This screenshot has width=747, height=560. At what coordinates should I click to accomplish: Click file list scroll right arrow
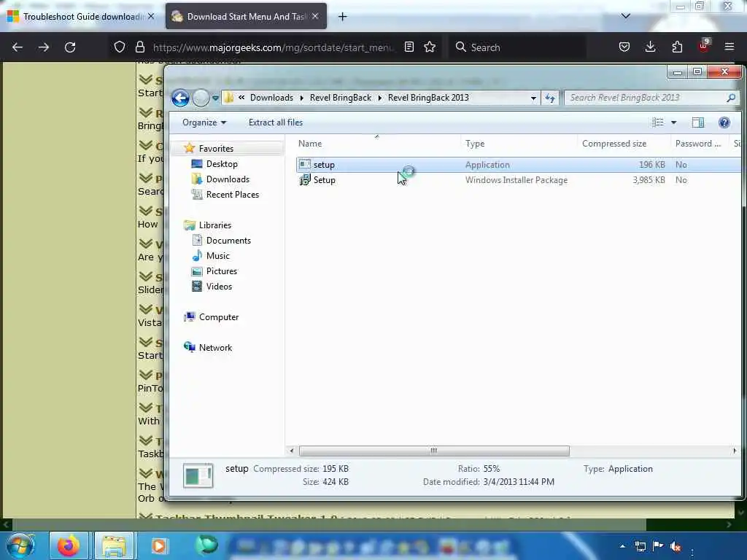click(x=734, y=451)
